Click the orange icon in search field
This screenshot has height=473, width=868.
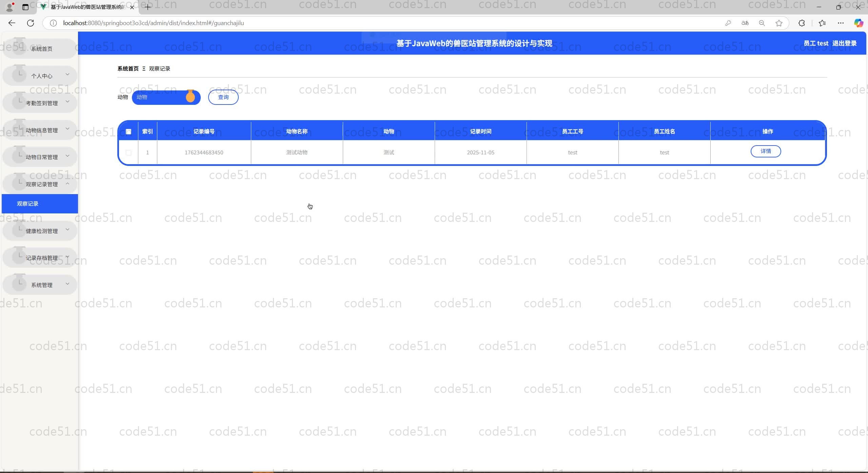pos(191,97)
